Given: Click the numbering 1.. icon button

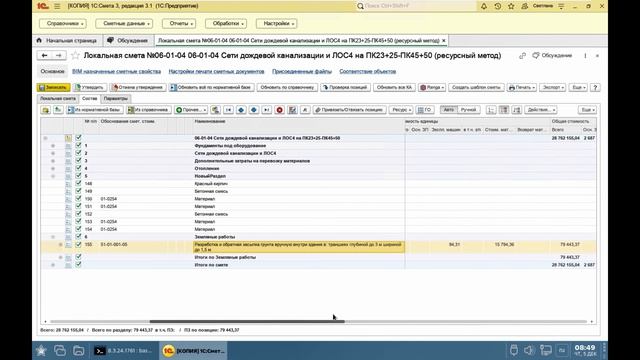Looking at the screenshot, I should (x=491, y=110).
